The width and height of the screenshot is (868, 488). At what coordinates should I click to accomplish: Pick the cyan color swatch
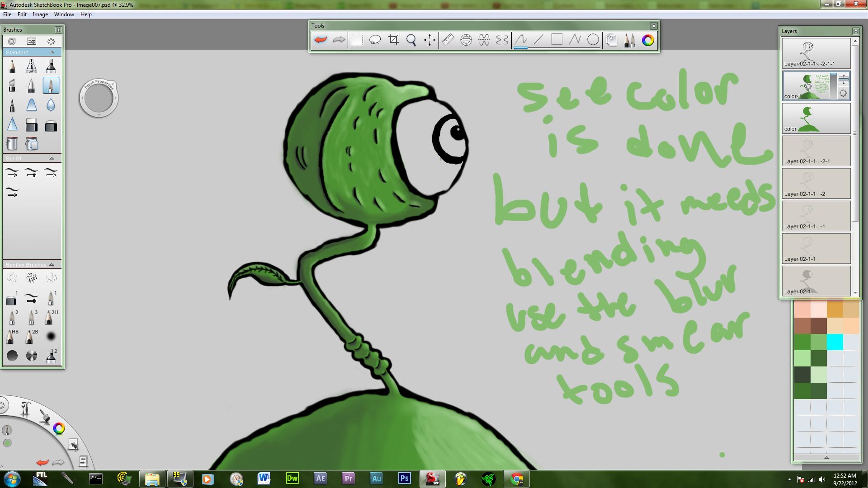tap(835, 342)
